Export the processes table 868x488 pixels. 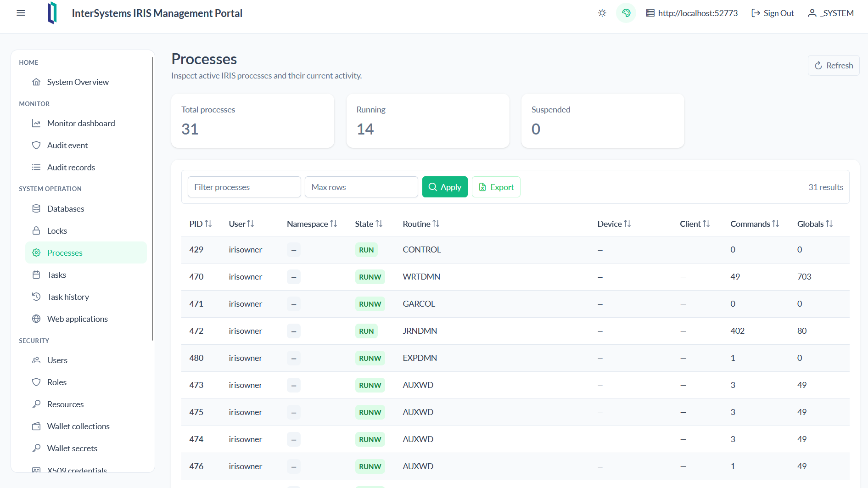coord(496,187)
